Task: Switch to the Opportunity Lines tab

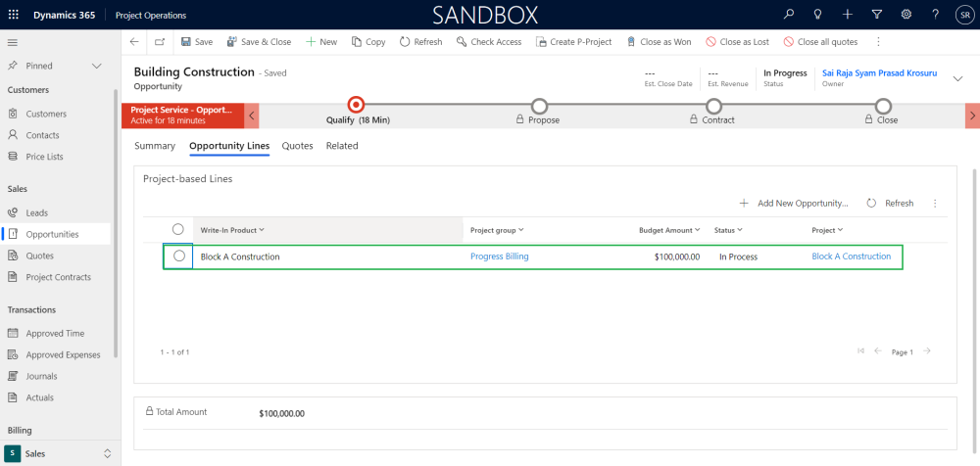Action: point(229,146)
